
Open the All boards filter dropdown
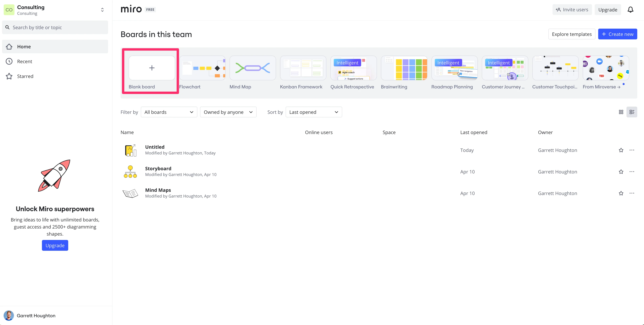click(169, 112)
